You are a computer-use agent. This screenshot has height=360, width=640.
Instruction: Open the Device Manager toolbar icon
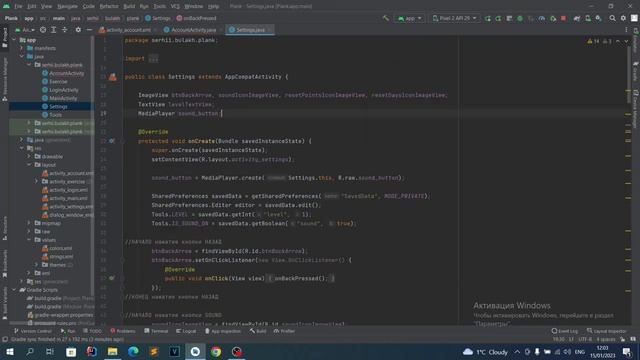click(588, 18)
